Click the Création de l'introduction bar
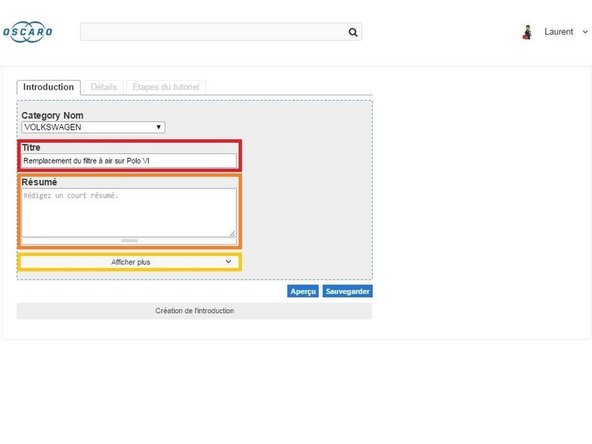 pos(194,311)
